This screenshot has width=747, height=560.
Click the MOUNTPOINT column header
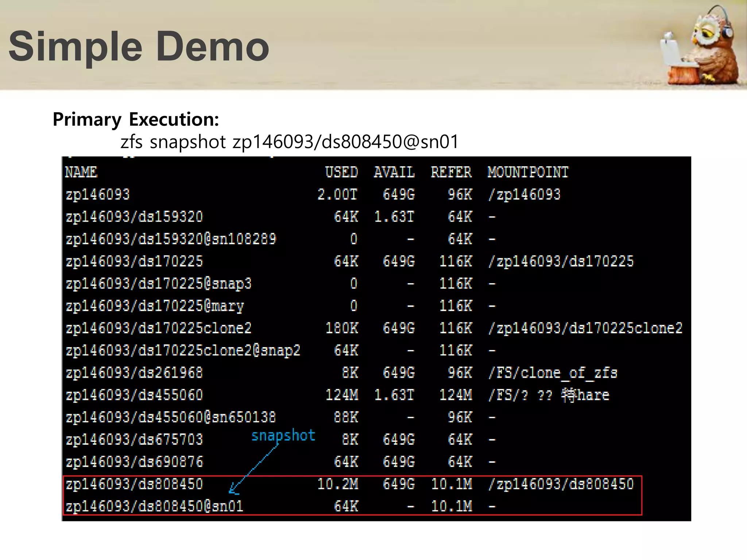528,172
